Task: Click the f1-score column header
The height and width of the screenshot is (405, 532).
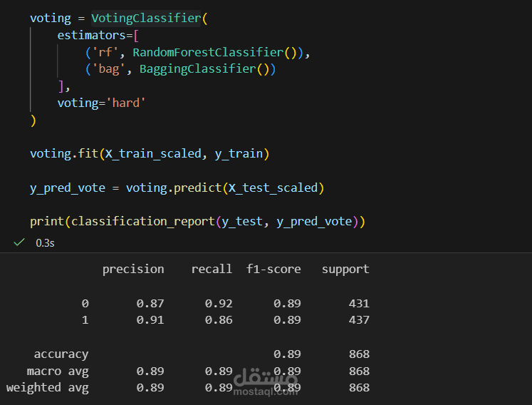Action: click(x=273, y=269)
